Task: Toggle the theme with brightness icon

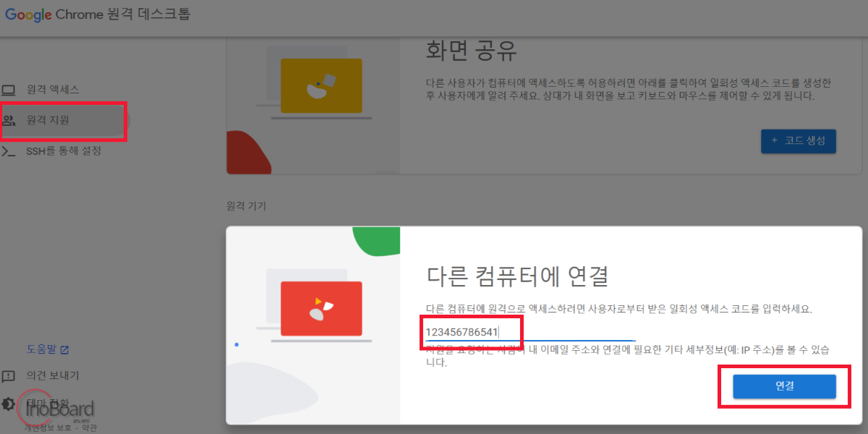Action: point(8,404)
